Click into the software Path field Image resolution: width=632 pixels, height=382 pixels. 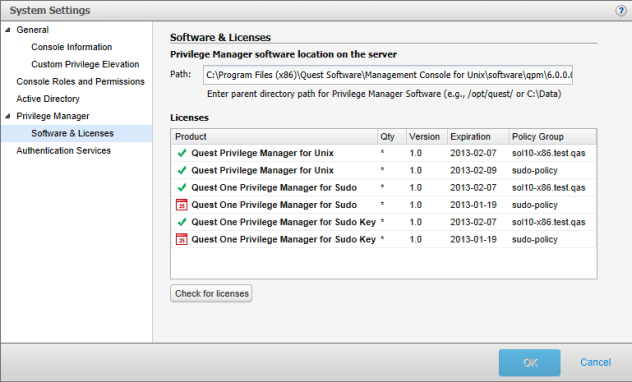[388, 75]
